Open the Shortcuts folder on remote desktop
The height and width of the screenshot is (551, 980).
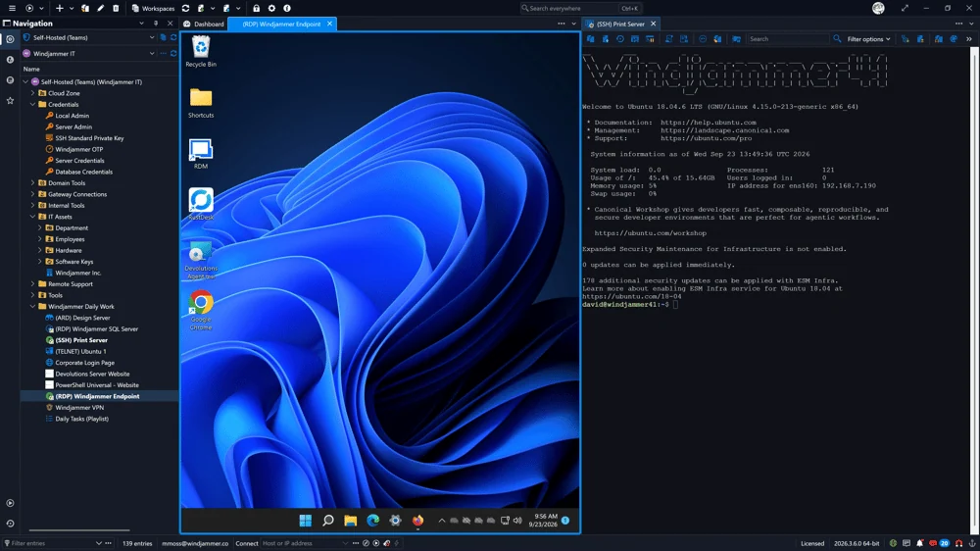click(x=201, y=103)
